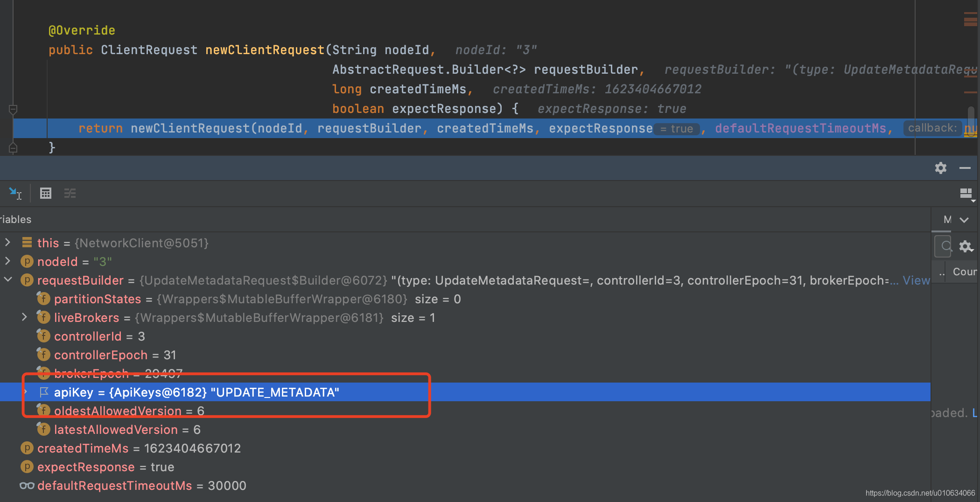Viewport: 980px width, 502px height.
Task: Click the Run to Cursor icon
Action: [x=15, y=193]
